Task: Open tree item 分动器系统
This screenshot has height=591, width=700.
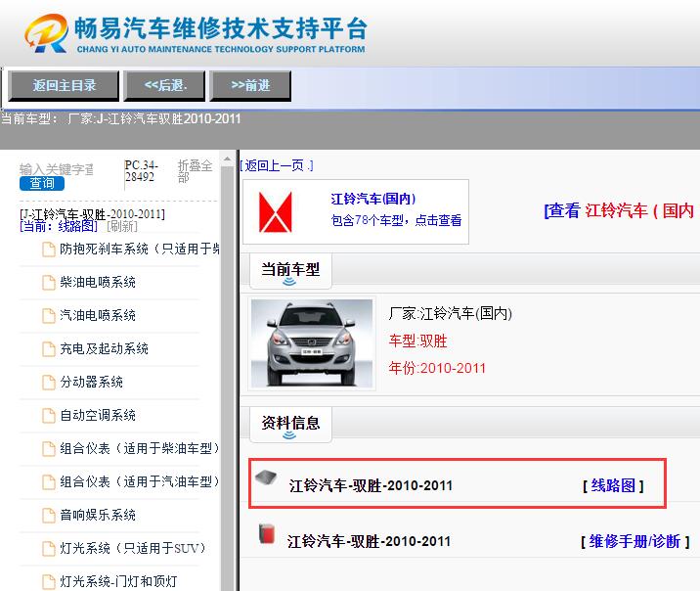Action: [x=92, y=382]
